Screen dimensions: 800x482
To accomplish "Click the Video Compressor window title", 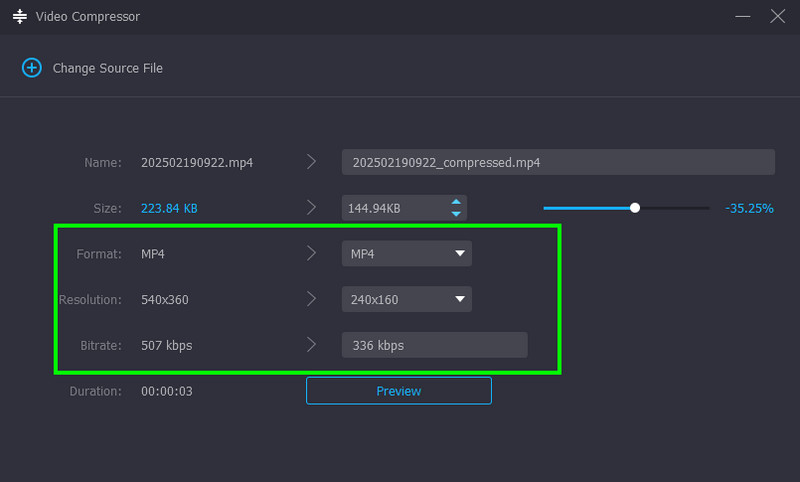I will 88,17.
